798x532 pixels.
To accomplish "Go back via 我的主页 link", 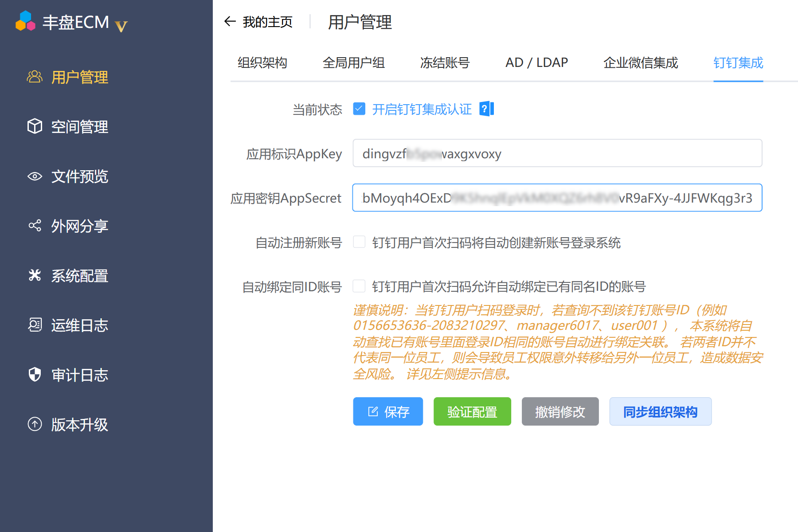I will point(268,22).
